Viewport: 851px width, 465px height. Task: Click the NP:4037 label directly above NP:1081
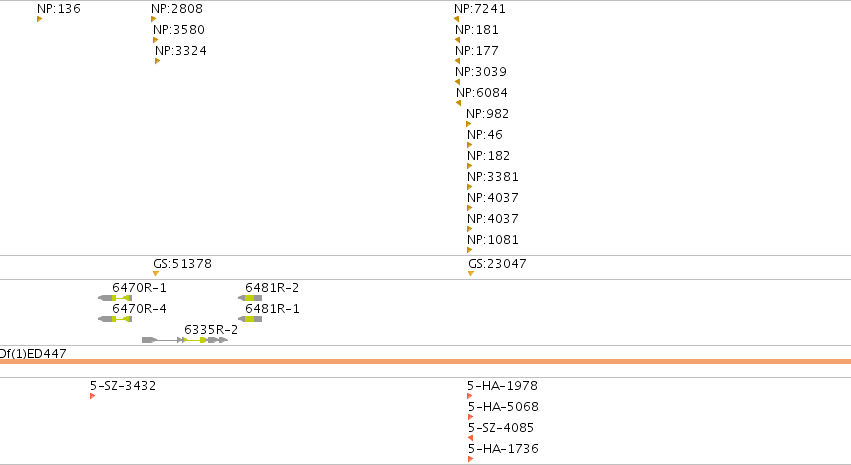(493, 219)
